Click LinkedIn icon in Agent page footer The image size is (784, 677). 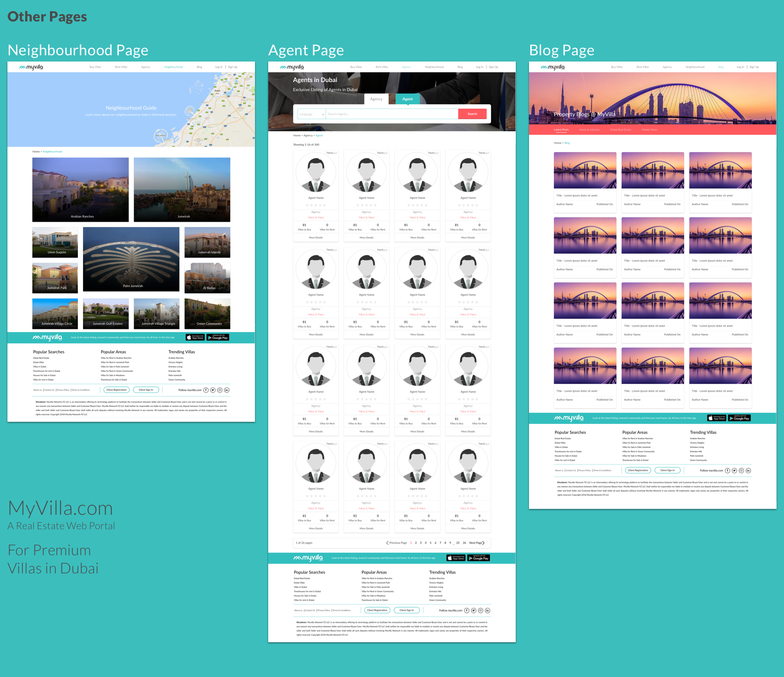click(487, 611)
